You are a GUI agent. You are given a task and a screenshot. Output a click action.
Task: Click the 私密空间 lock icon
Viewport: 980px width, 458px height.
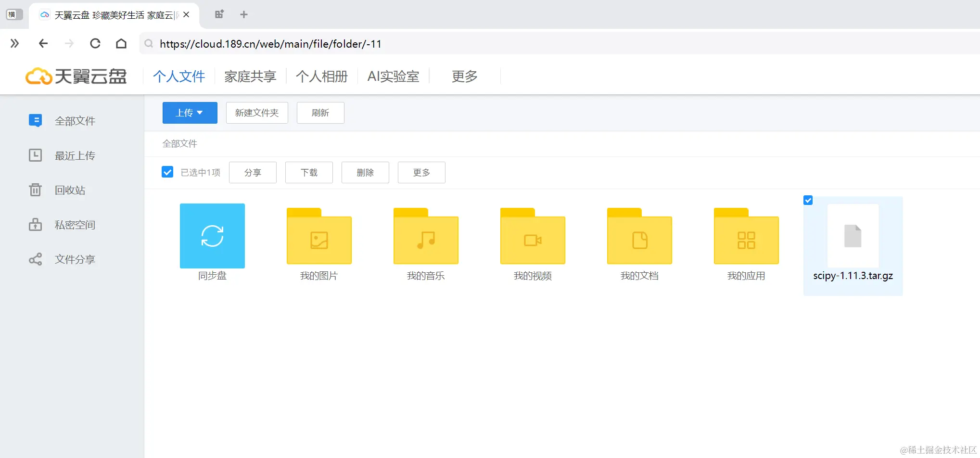36,224
